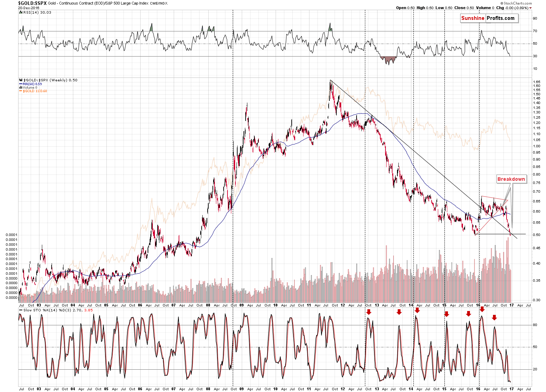Click the Low 0.50 value
The image size is (546, 392).
click(444, 8)
